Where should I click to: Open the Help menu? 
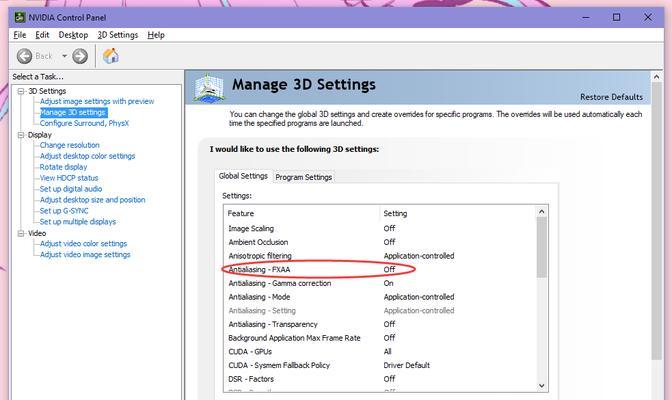coord(156,35)
